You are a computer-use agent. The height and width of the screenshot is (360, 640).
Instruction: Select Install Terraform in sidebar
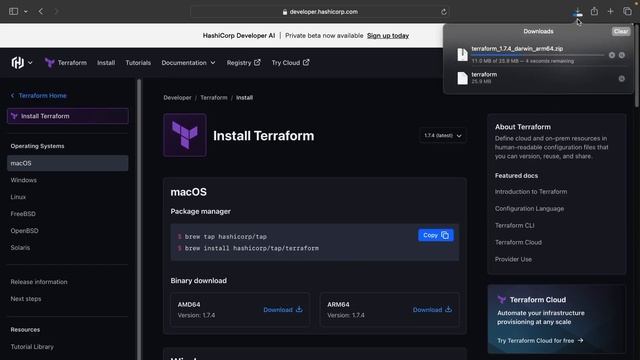point(68,116)
